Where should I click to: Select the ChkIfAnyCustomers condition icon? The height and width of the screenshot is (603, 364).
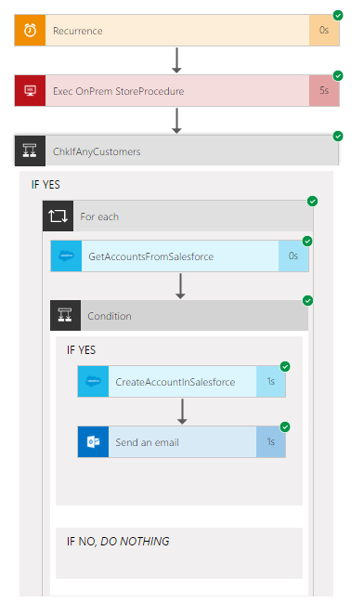pyautogui.click(x=30, y=151)
